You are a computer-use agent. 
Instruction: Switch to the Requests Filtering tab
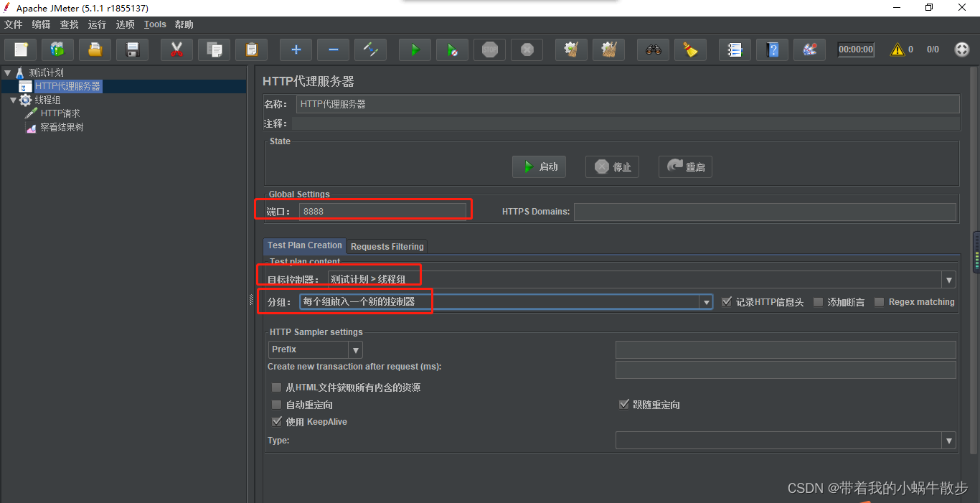click(x=387, y=246)
